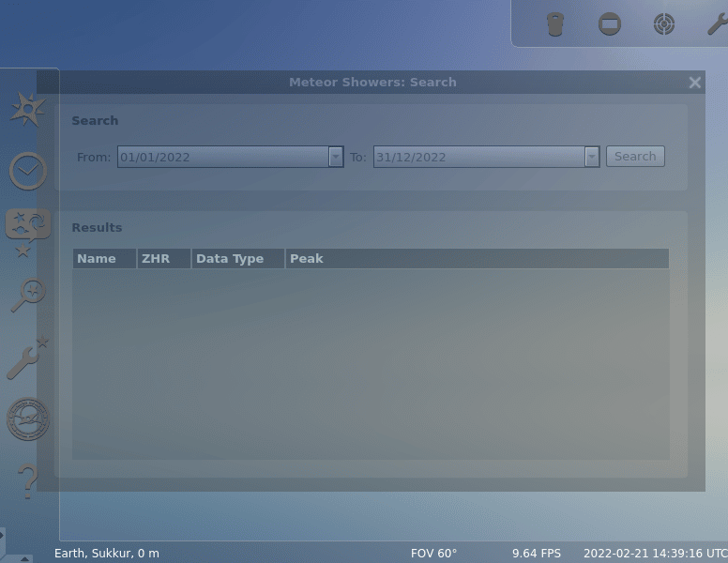
Task: Click the 9.64 FPS status text
Action: pos(537,554)
